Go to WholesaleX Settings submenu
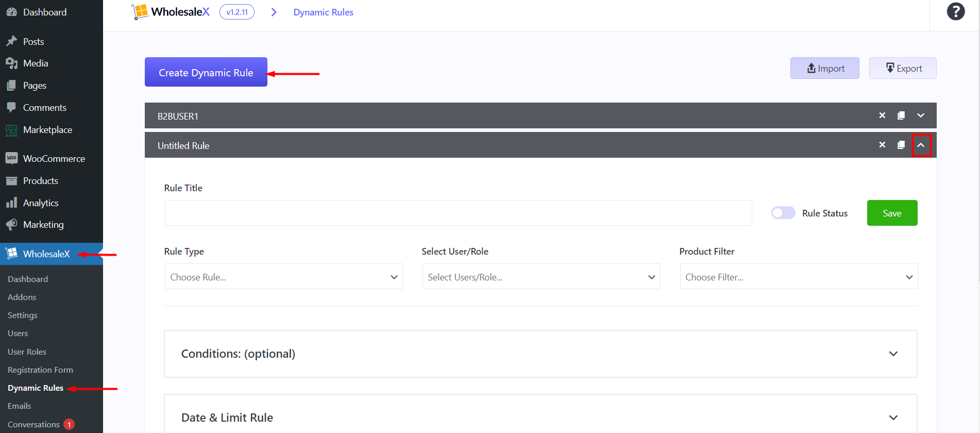Image resolution: width=980 pixels, height=433 pixels. tap(23, 315)
